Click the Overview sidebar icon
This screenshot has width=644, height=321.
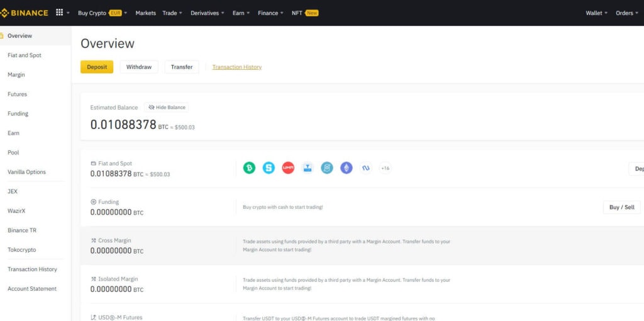tap(2, 36)
